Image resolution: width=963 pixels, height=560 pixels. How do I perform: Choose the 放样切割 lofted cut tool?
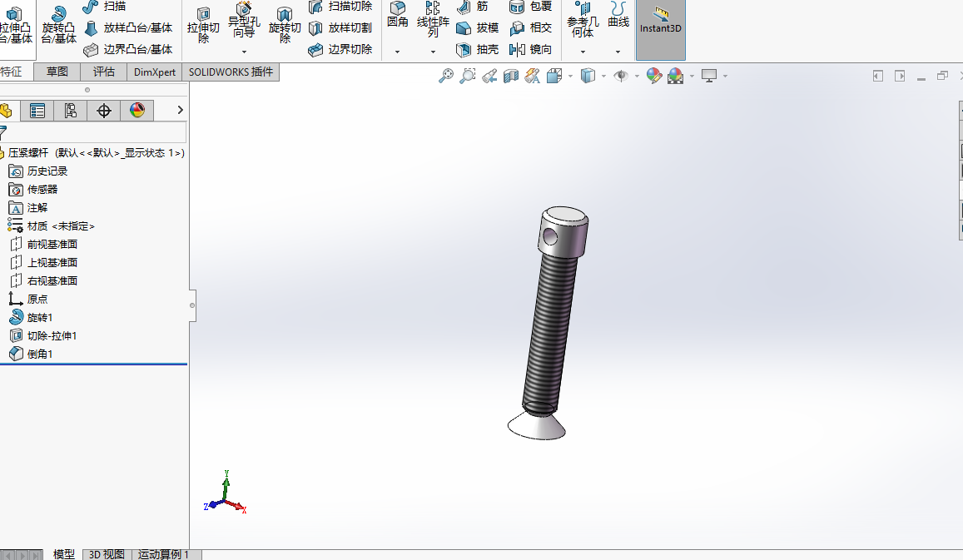point(340,27)
